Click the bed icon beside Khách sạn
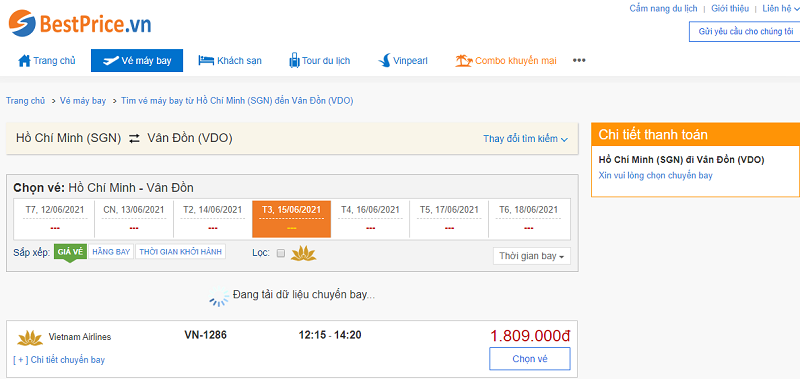 point(206,60)
